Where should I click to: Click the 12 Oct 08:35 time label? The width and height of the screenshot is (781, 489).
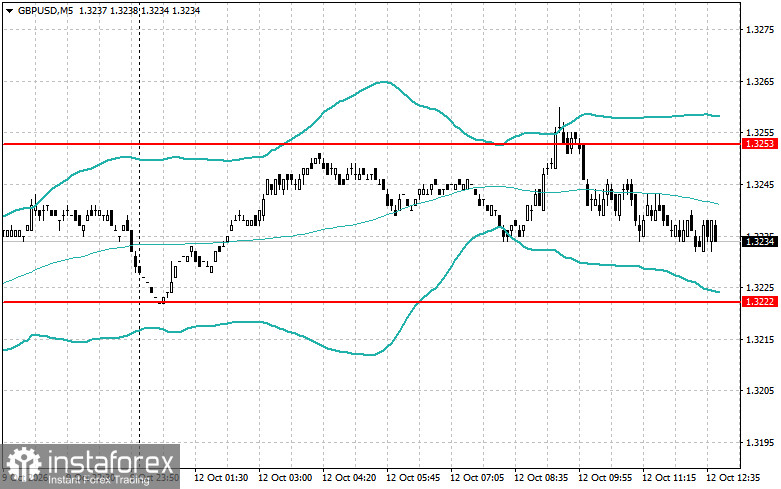click(x=541, y=478)
